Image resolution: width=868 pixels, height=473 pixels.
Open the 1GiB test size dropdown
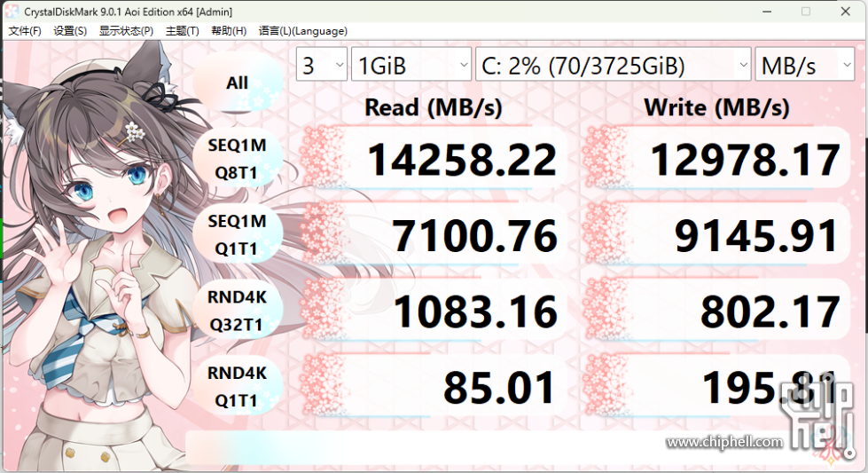[x=411, y=64]
